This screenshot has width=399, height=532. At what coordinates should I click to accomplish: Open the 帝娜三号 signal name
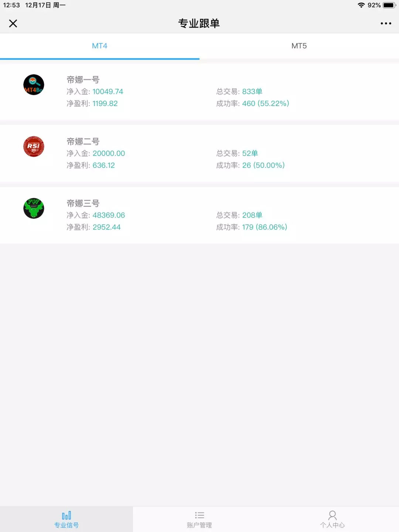pyautogui.click(x=83, y=203)
